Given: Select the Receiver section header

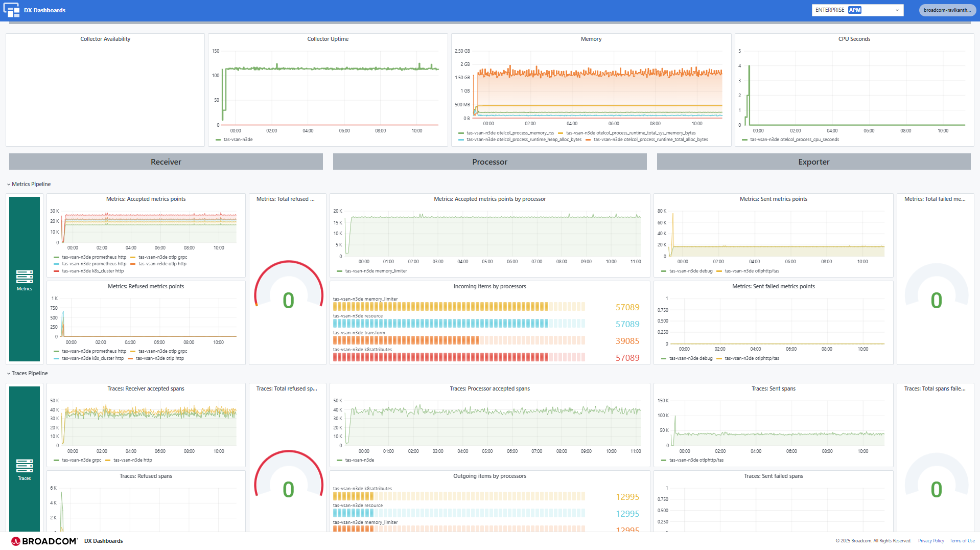Looking at the screenshot, I should pyautogui.click(x=165, y=162).
